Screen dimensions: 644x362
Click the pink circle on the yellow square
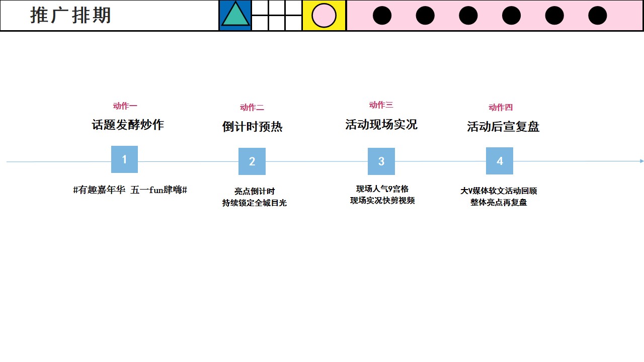(324, 15)
